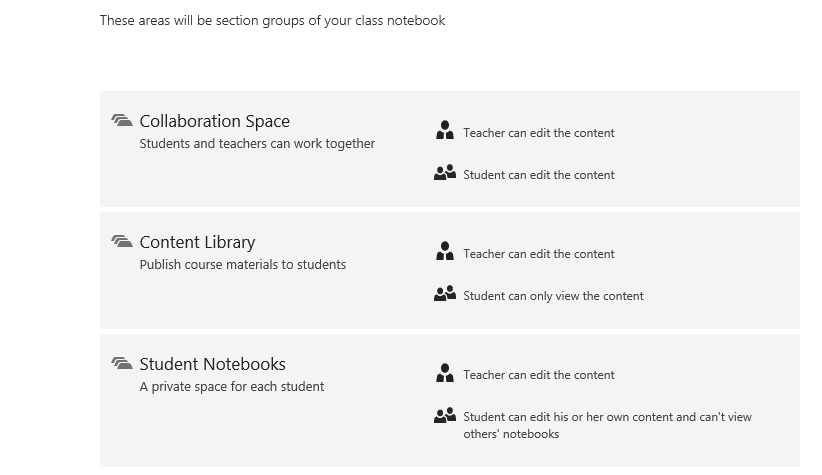This screenshot has width=822, height=475.
Task: Click the Collaboration Space section group icon
Action: 122,120
